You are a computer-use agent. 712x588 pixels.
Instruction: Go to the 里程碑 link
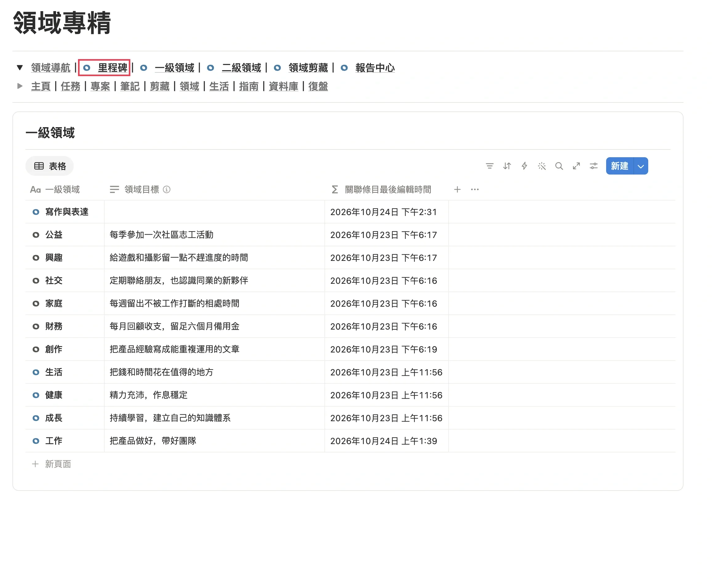(112, 68)
